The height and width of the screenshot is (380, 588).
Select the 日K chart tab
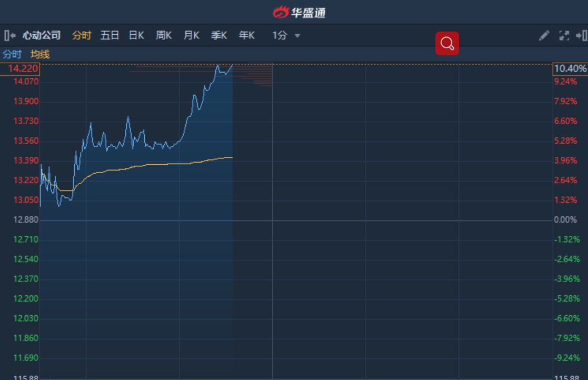tap(136, 36)
